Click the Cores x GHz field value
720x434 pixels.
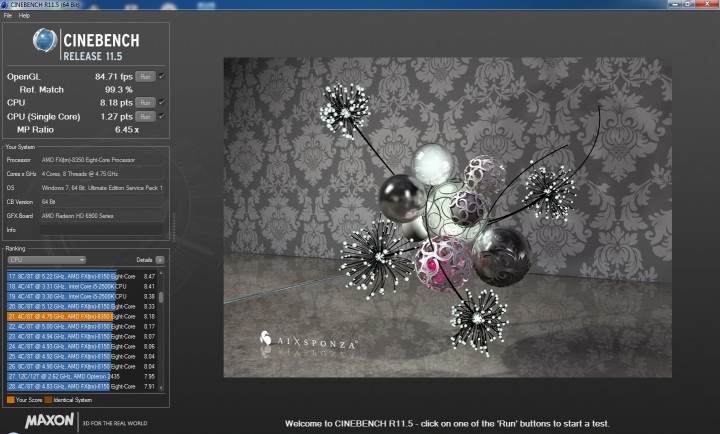101,174
